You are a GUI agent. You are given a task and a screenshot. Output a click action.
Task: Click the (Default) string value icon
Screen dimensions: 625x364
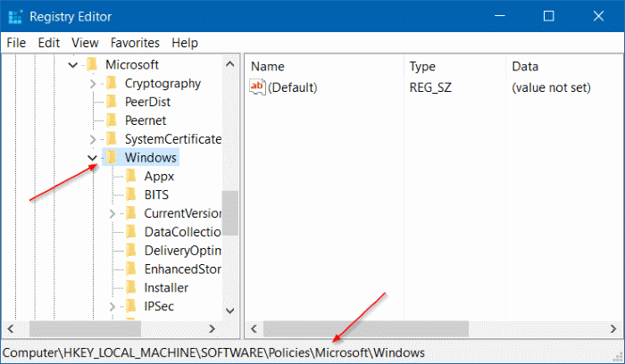point(257,87)
